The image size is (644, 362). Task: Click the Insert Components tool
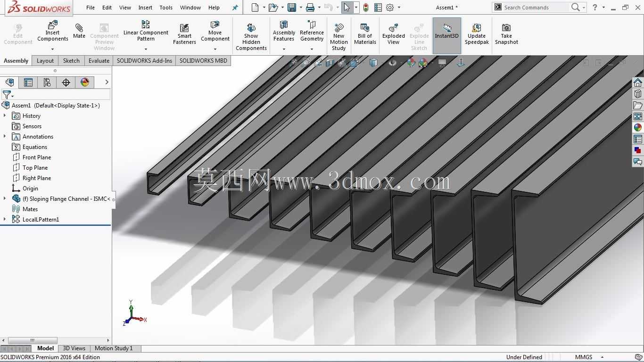[53, 31]
